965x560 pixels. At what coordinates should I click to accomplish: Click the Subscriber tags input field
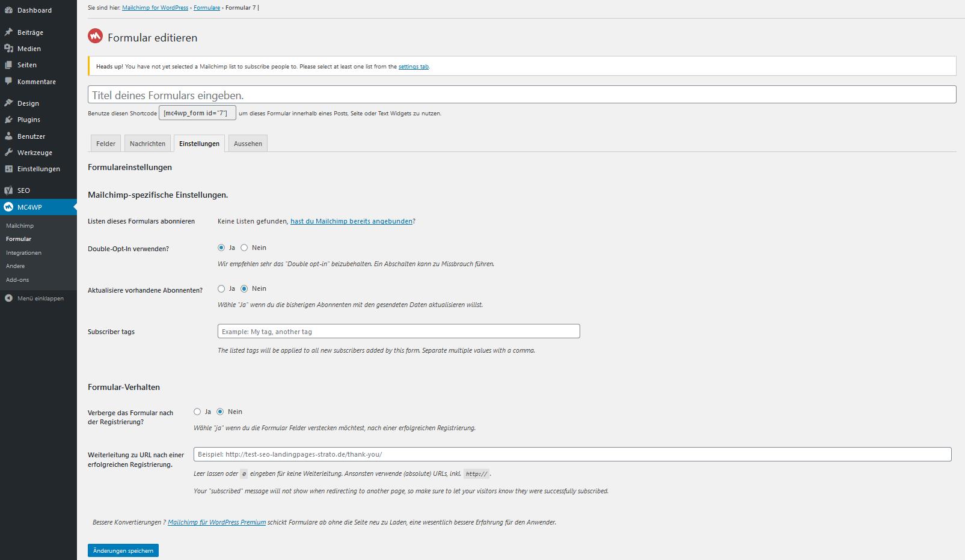pos(399,331)
